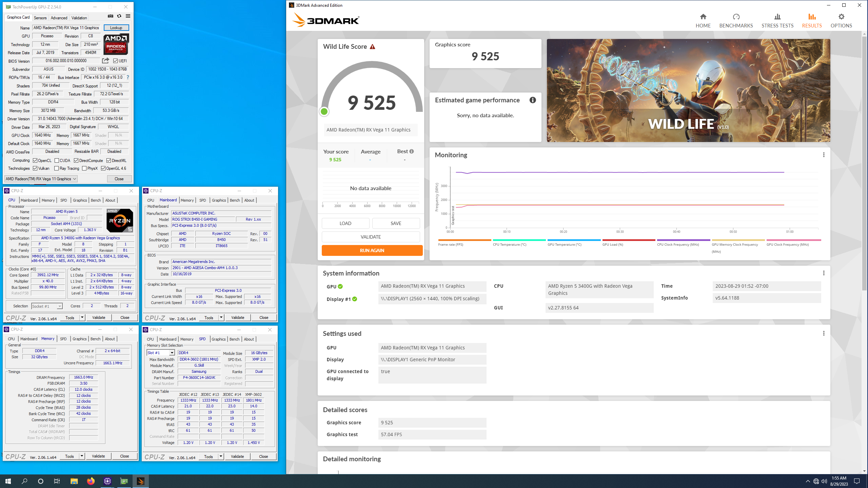This screenshot has height=488, width=868.
Task: Toggle the OpenGL 4.6 checkbox
Action: tap(103, 168)
